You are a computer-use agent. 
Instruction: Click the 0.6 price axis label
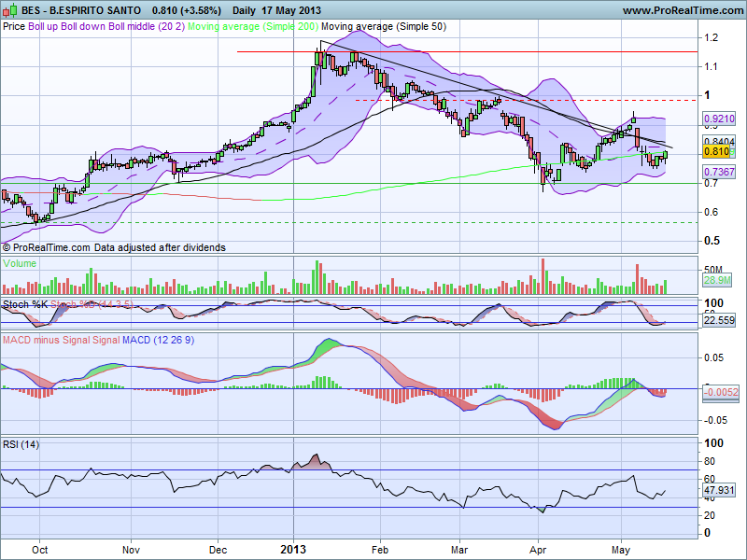point(712,212)
